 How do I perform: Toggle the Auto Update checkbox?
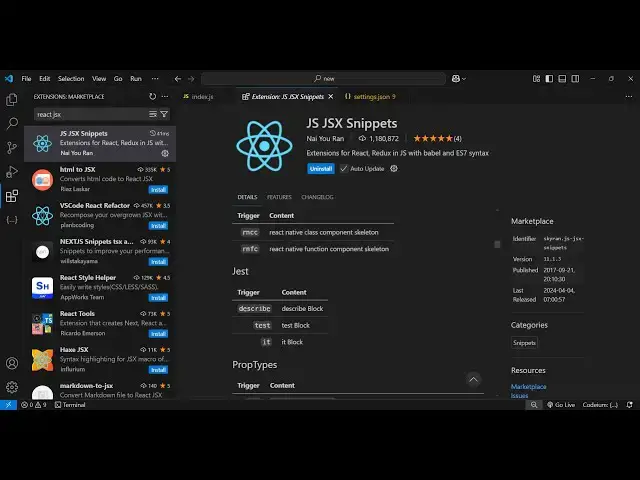[344, 169]
